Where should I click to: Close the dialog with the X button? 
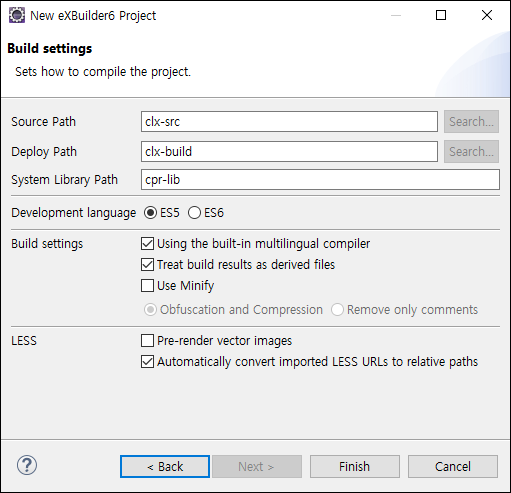(487, 15)
